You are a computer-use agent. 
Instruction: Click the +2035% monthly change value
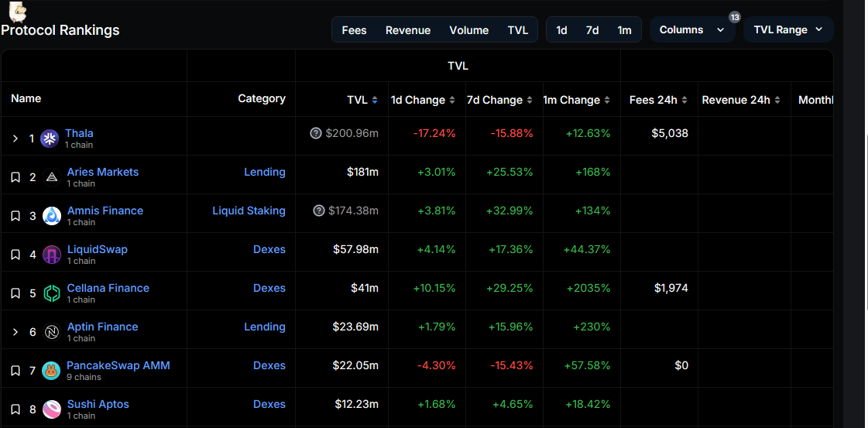(x=588, y=288)
